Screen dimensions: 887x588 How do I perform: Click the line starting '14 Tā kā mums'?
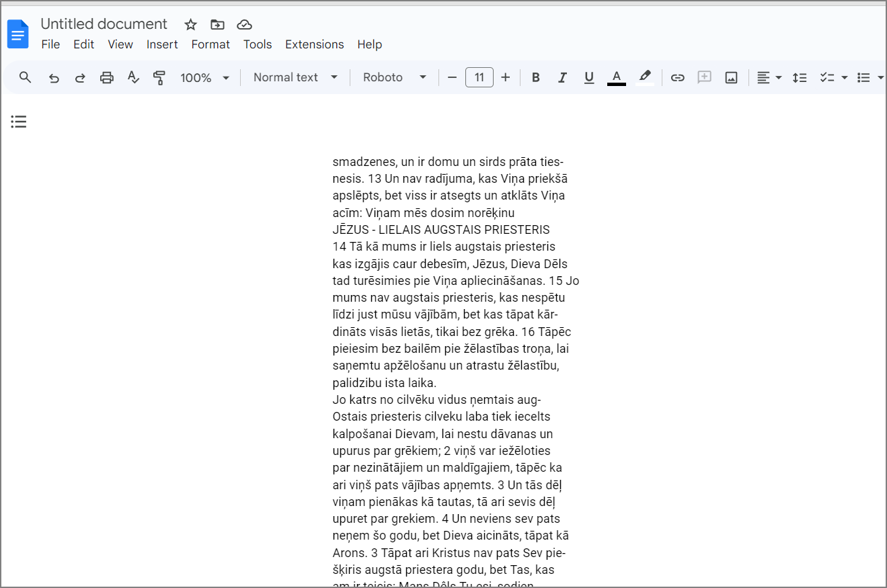444,247
